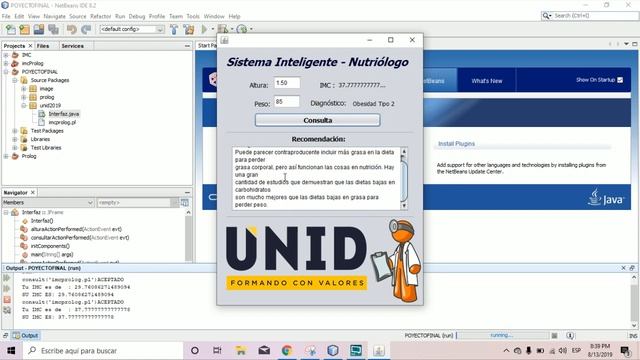Open the Profile Project dropdown arrow

click(251, 29)
